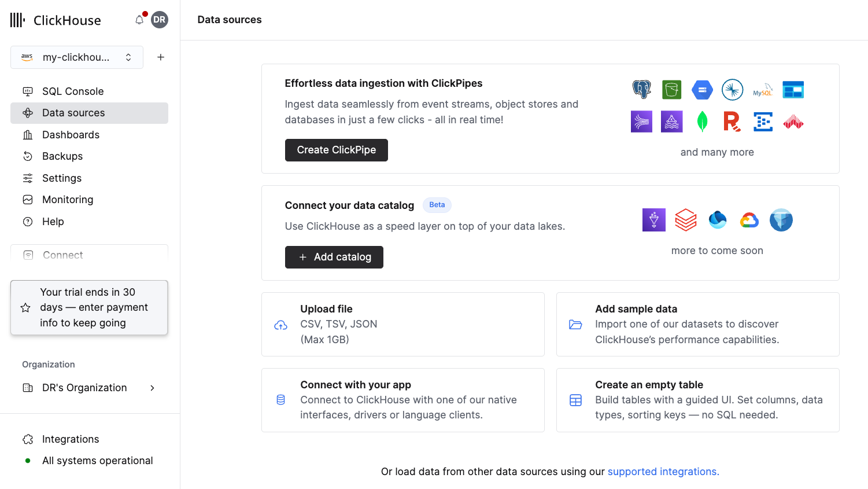Choose the Google Cloud Storage hexagon icon

tap(702, 90)
